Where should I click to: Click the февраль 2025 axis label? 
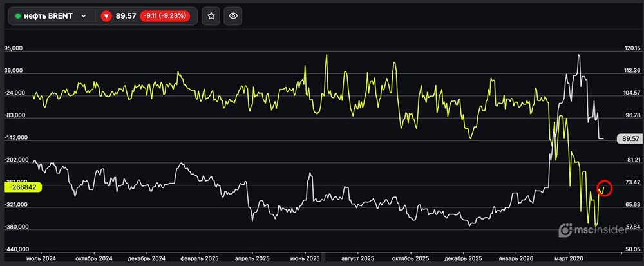(199, 259)
